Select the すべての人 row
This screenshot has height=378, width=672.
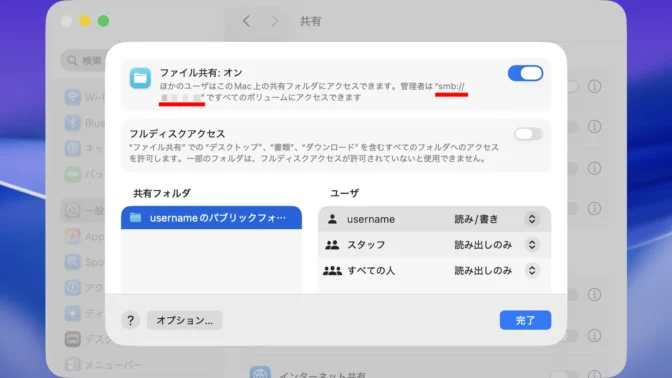click(x=434, y=270)
